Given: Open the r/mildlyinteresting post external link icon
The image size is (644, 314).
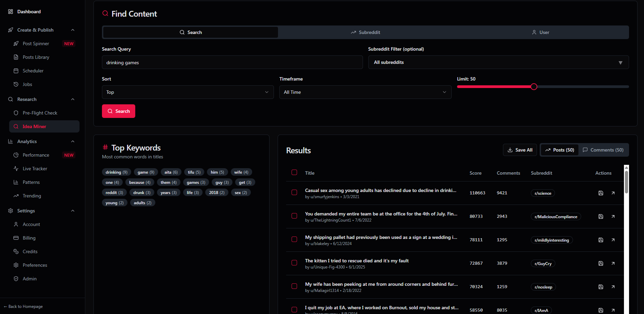Looking at the screenshot, I should click(613, 240).
